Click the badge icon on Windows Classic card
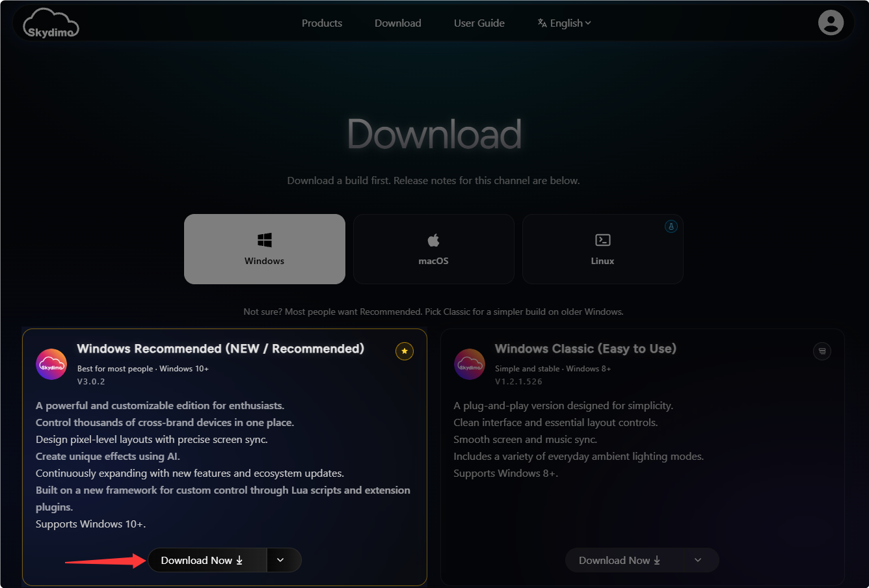The image size is (869, 588). point(822,351)
